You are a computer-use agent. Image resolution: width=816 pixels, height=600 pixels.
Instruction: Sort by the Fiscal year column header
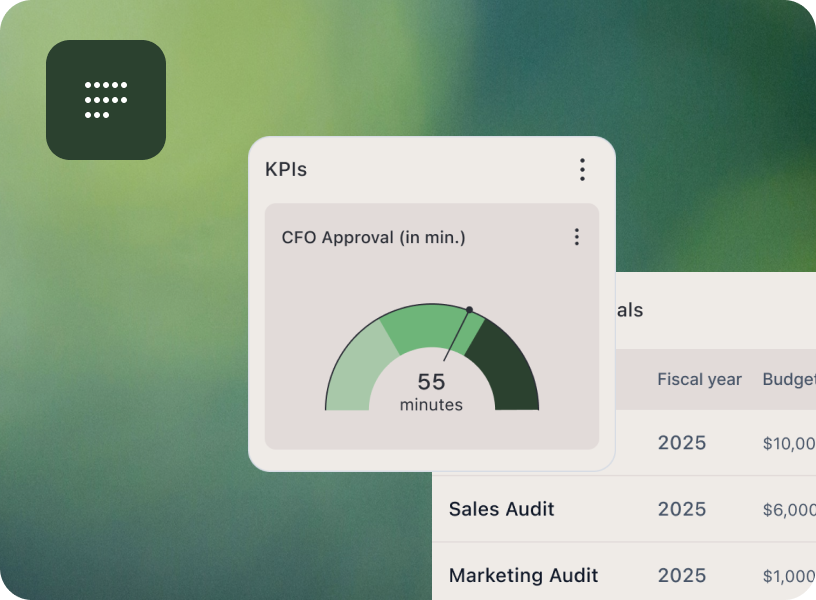click(x=699, y=379)
